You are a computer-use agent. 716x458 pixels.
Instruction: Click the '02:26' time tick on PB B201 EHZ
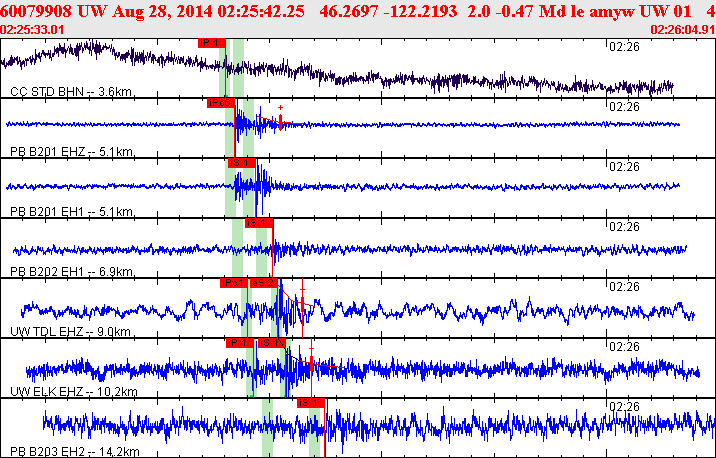pyautogui.click(x=624, y=107)
